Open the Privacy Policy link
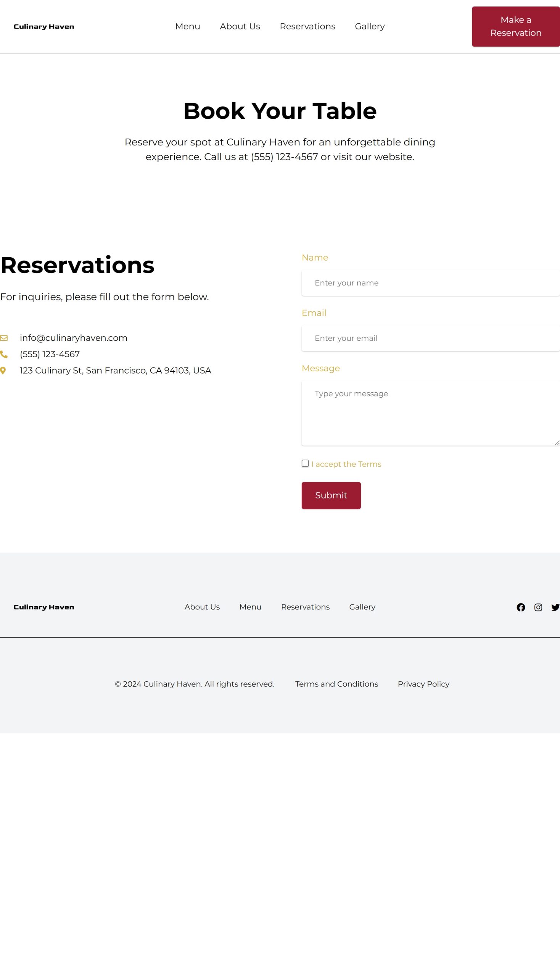This screenshot has height=977, width=560. [423, 684]
